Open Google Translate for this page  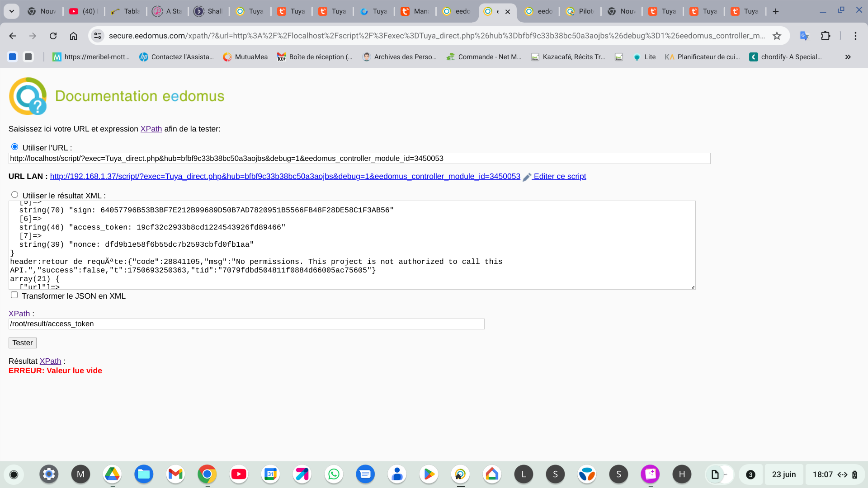coord(804,36)
